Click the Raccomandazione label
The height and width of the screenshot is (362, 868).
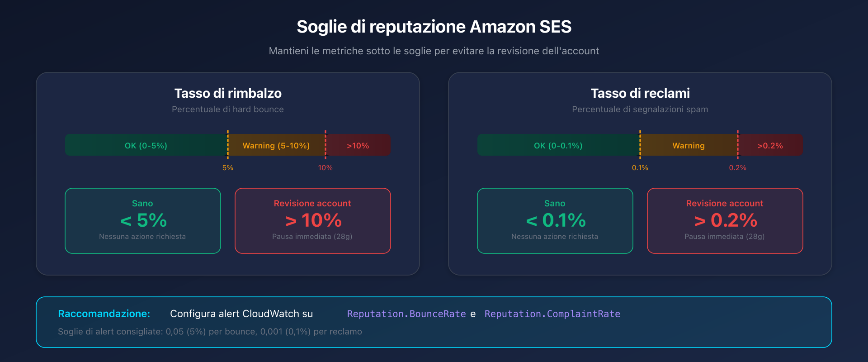click(x=104, y=314)
